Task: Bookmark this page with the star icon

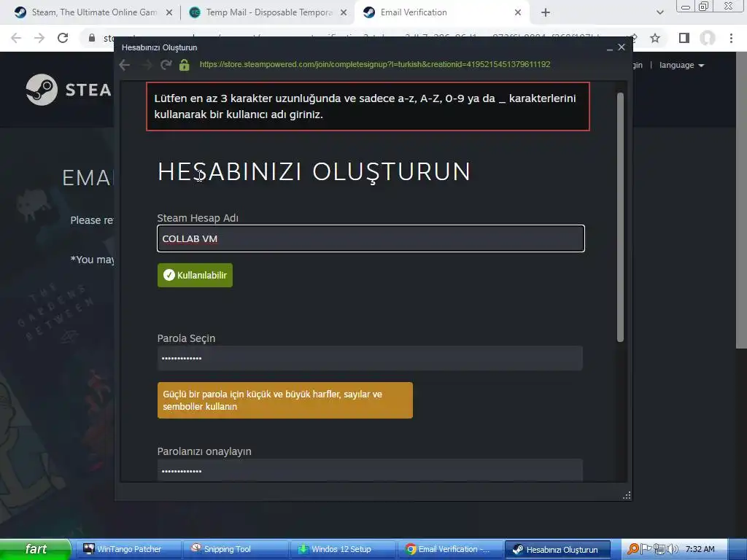Action: coord(655,38)
